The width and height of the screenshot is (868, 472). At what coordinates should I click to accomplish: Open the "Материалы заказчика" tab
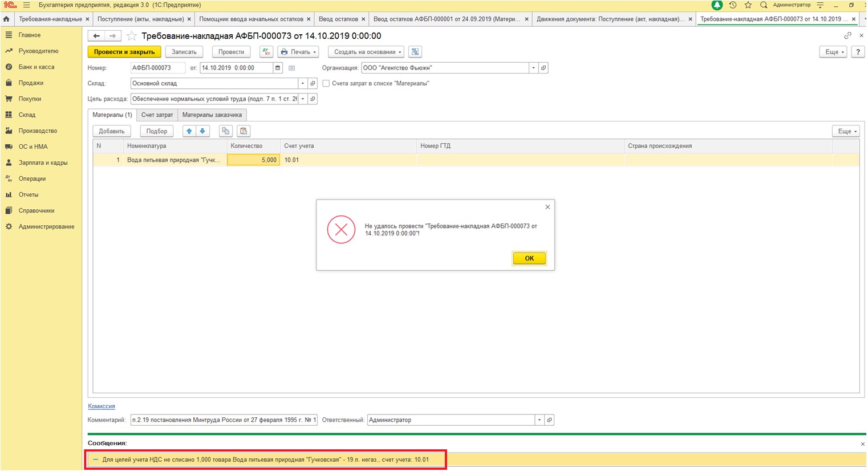pyautogui.click(x=212, y=115)
